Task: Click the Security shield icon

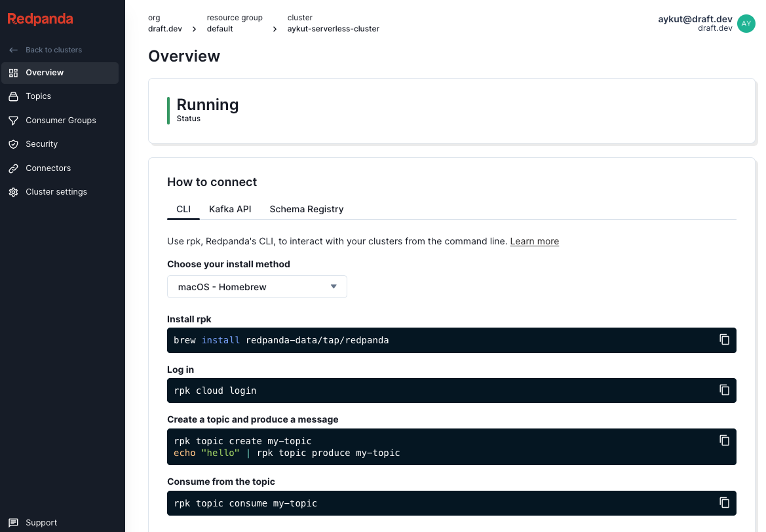Action: 13,144
